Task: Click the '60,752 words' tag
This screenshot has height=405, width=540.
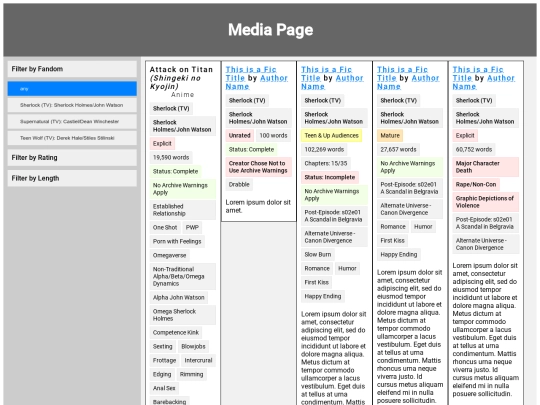Action: (474, 149)
